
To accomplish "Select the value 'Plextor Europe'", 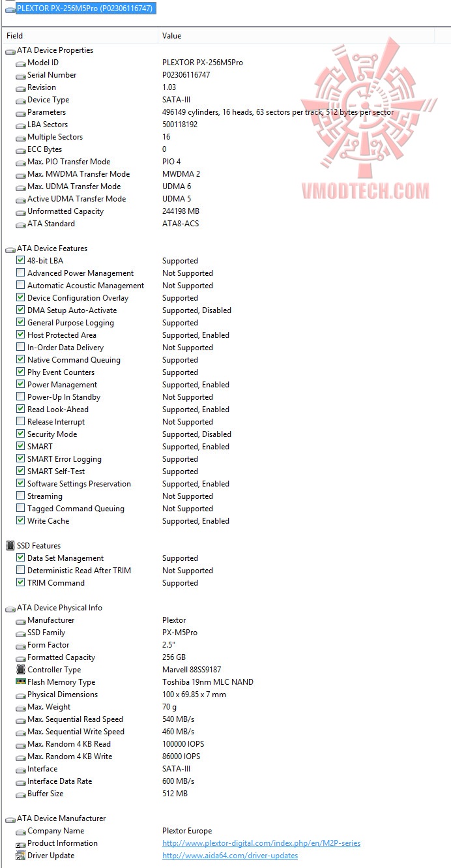I will click(187, 831).
